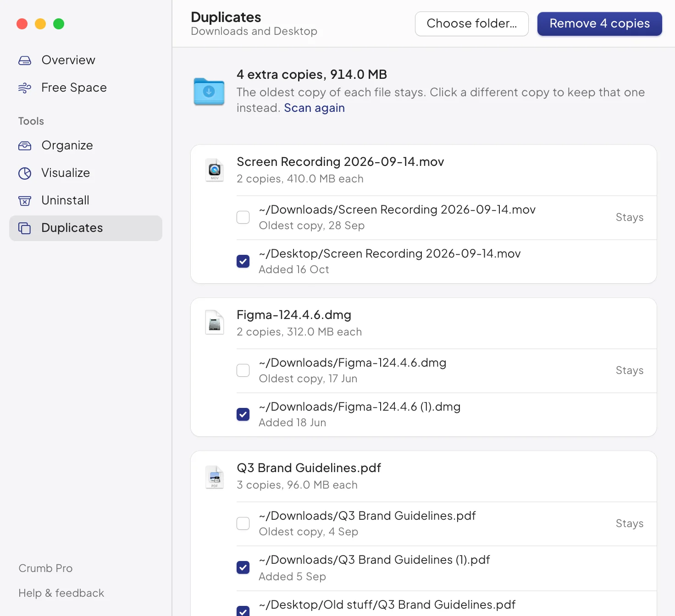
Task: Click the ~/Downloads/Q3 Brand Guidelines (1).pdf path
Action: click(x=375, y=560)
